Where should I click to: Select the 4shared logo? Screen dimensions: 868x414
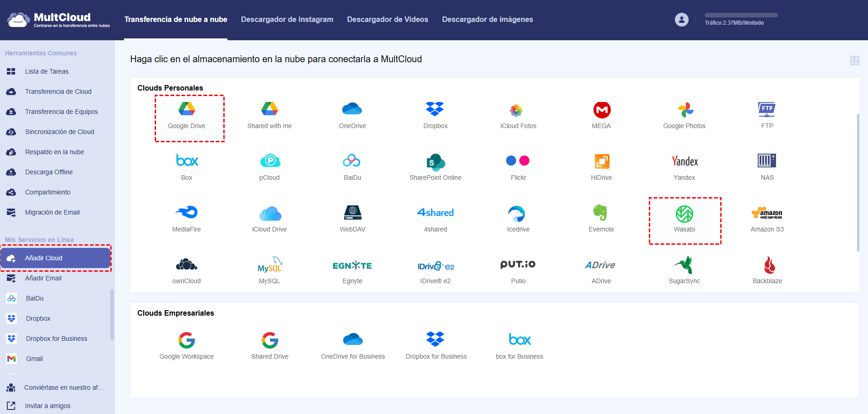[436, 213]
